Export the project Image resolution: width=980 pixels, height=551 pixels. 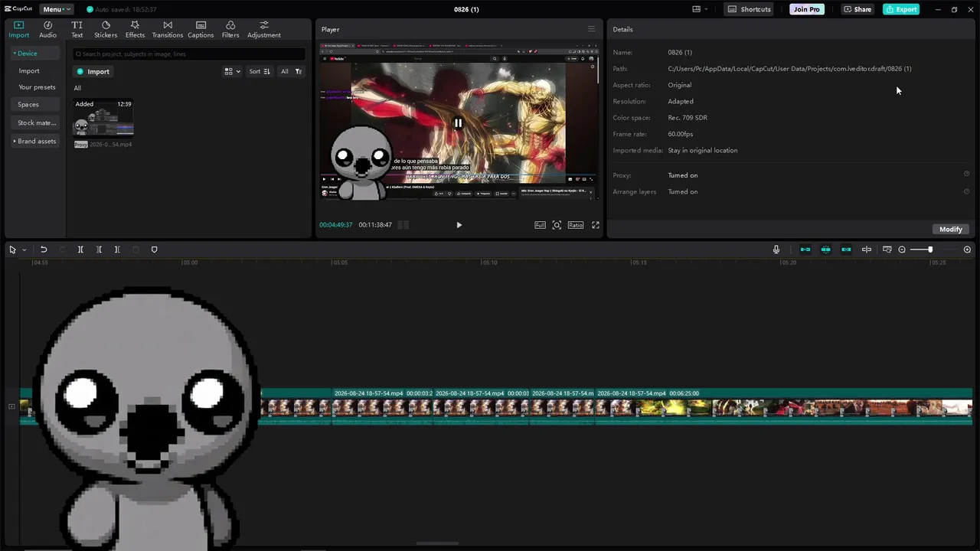pyautogui.click(x=901, y=9)
